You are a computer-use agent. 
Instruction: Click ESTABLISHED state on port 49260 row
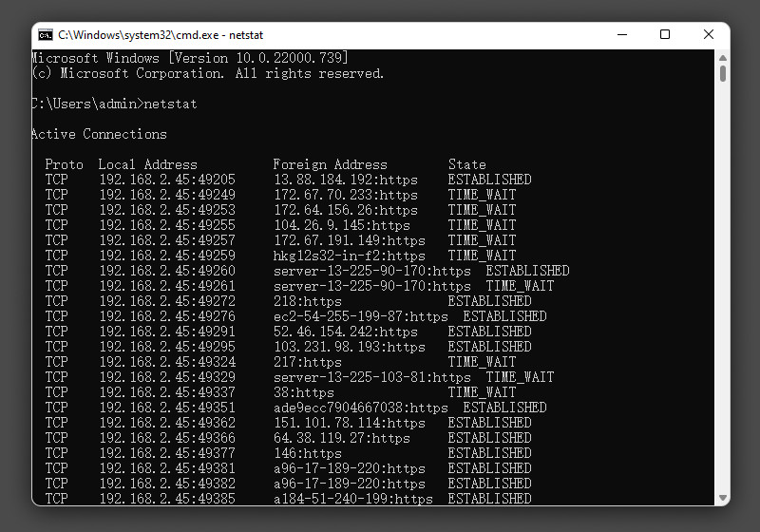point(528,271)
